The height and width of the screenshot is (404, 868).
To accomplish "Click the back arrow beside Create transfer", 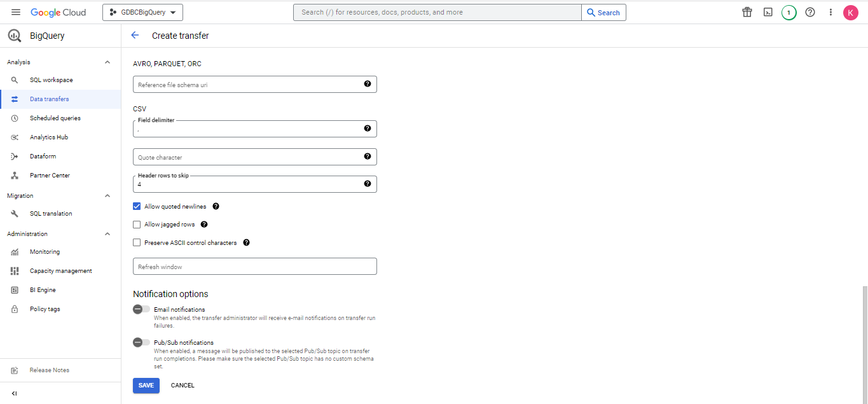I will (135, 36).
